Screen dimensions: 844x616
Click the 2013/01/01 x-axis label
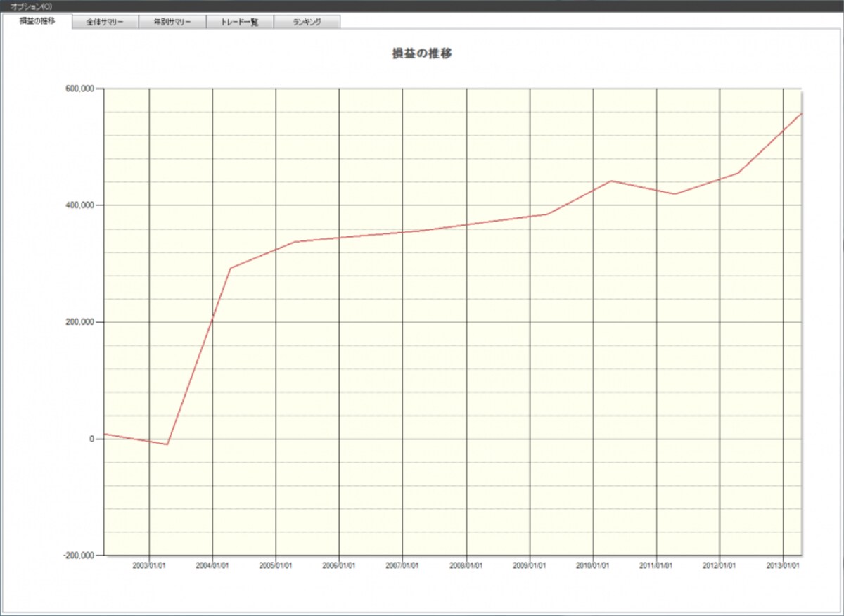pyautogui.click(x=783, y=565)
